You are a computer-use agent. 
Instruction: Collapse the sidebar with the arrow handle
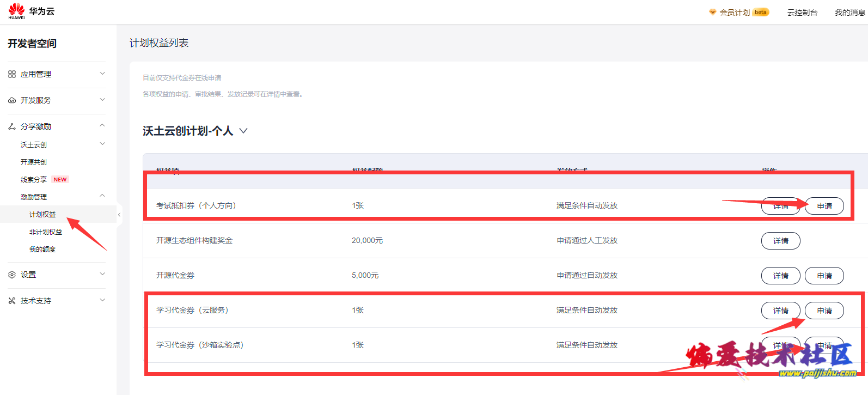pos(119,215)
